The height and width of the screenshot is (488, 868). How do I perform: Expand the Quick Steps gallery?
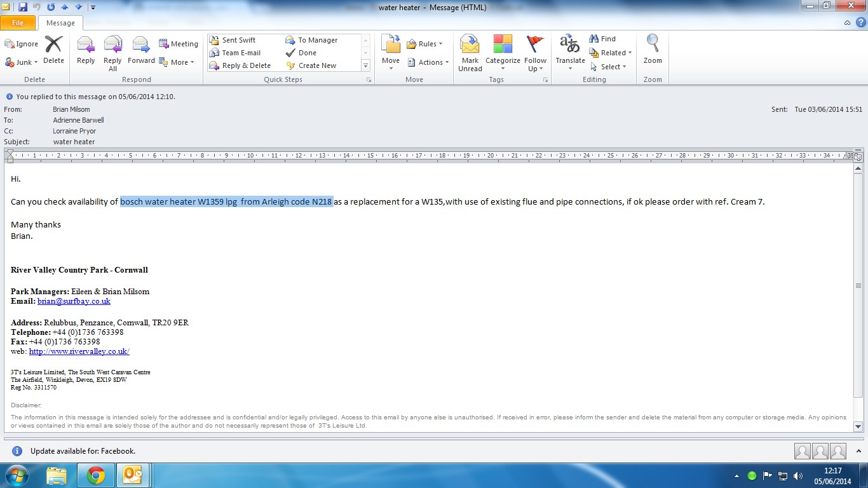[x=365, y=65]
